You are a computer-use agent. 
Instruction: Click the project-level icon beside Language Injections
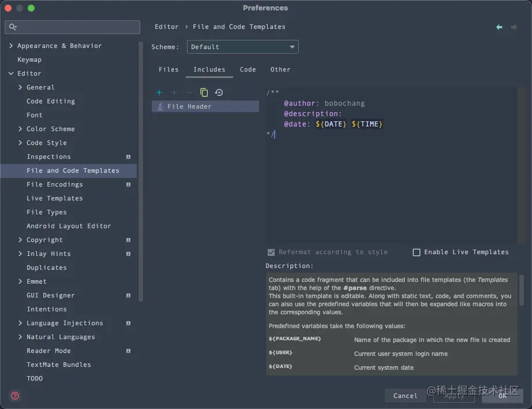[128, 323]
